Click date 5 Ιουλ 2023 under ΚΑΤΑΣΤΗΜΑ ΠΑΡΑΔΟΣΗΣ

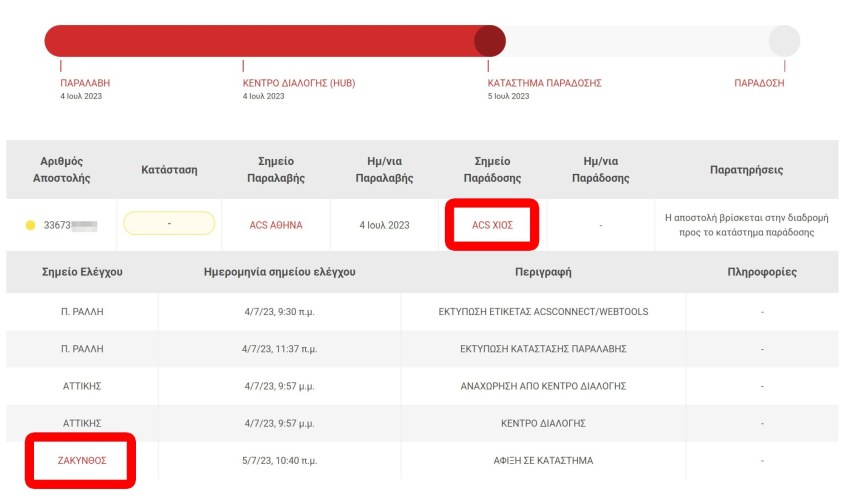(508, 96)
